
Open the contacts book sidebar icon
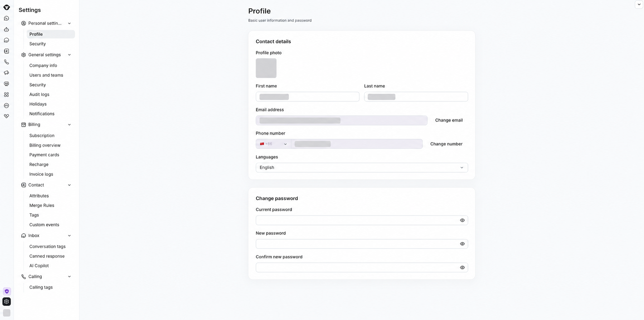[x=7, y=51]
